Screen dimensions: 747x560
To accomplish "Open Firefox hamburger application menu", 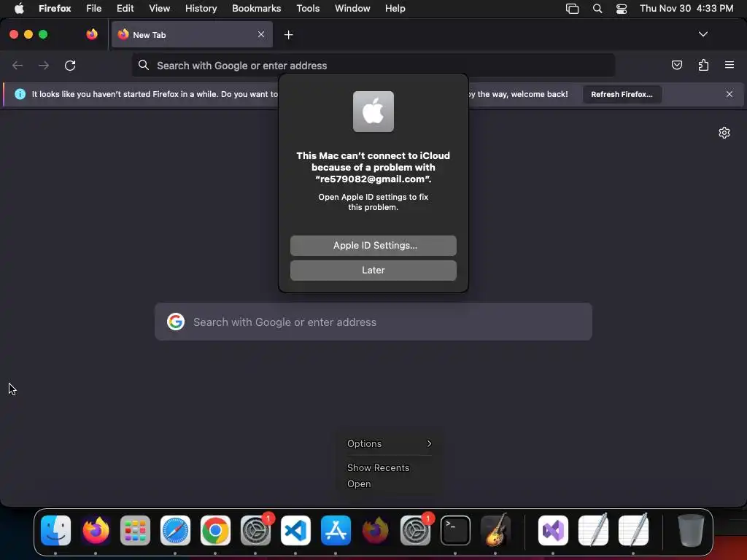I will [x=729, y=65].
